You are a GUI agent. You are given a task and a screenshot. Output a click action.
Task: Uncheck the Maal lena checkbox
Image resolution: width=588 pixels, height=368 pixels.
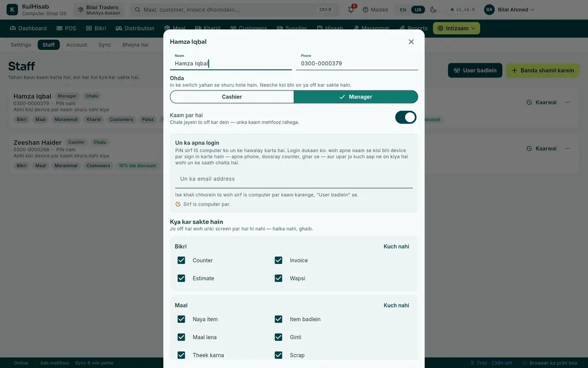[181, 337]
